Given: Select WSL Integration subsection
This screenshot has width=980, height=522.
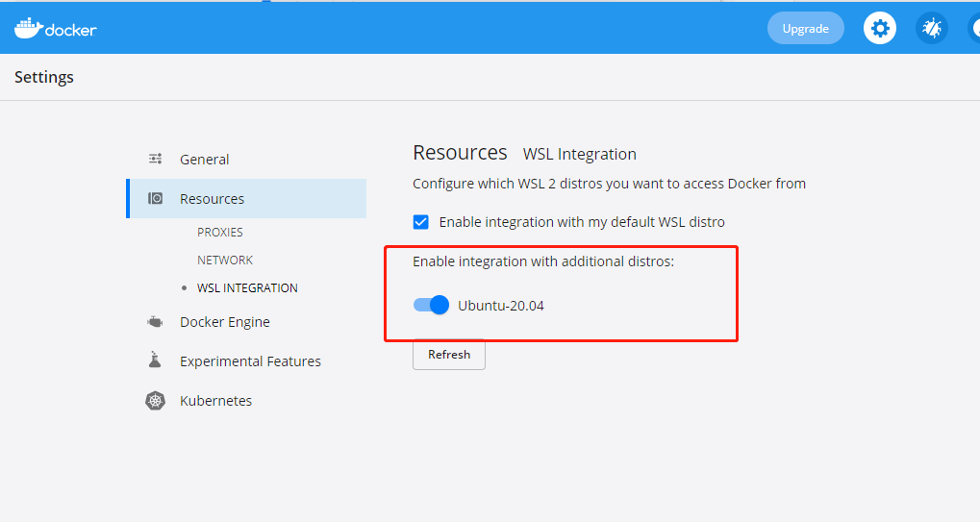Looking at the screenshot, I should [x=247, y=287].
